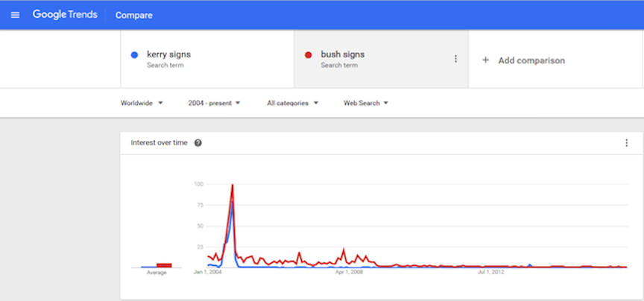The height and width of the screenshot is (301, 644).
Task: Open Interest over time chart options
Action: pyautogui.click(x=626, y=143)
